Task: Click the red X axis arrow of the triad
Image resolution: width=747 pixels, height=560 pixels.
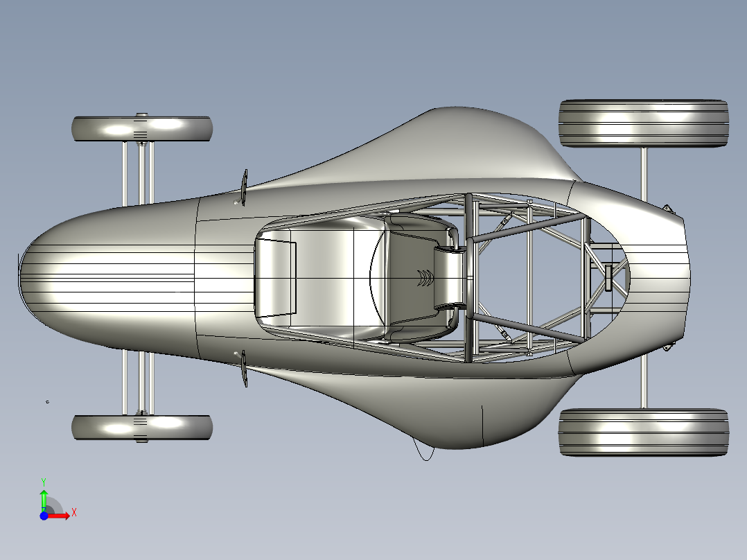Action: click(x=59, y=516)
